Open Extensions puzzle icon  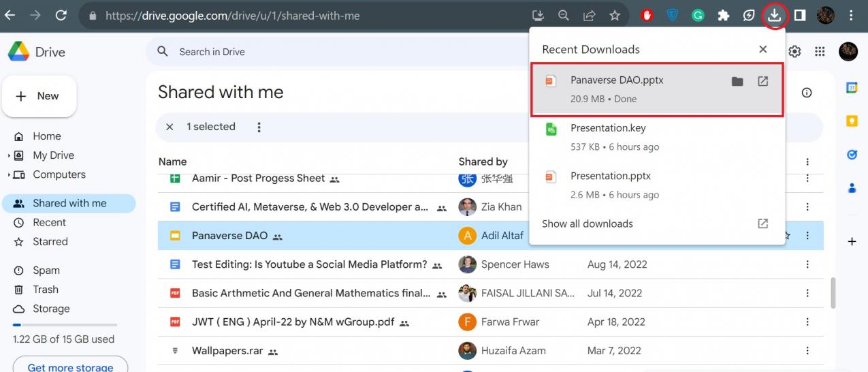pos(723,15)
